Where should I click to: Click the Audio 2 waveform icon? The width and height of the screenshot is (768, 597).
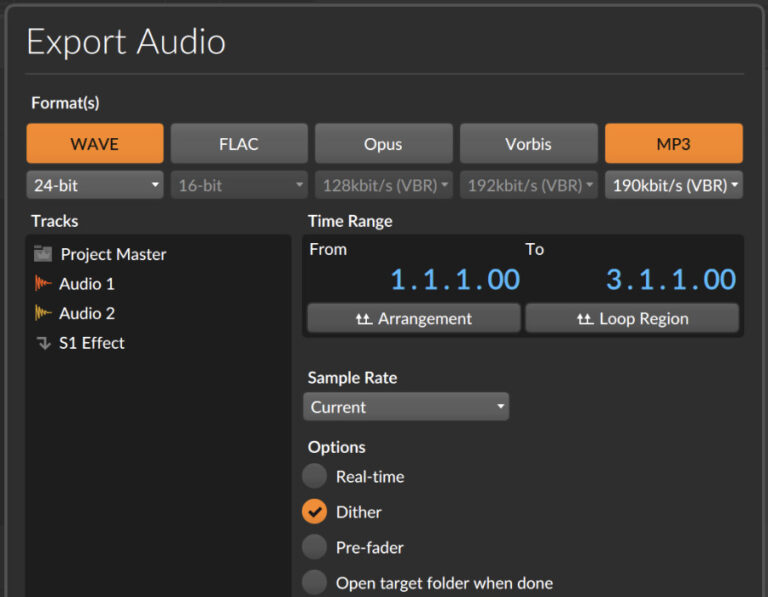coord(43,312)
